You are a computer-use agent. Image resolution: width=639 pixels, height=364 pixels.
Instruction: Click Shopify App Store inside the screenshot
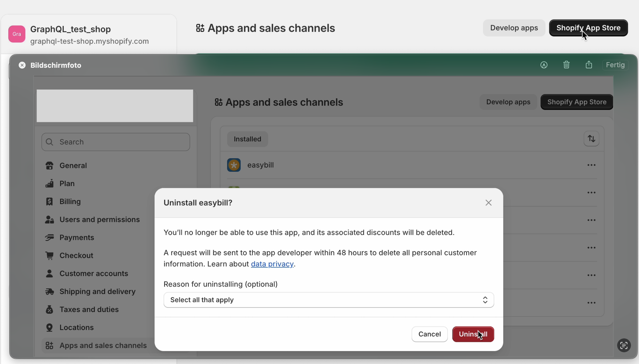577,102
